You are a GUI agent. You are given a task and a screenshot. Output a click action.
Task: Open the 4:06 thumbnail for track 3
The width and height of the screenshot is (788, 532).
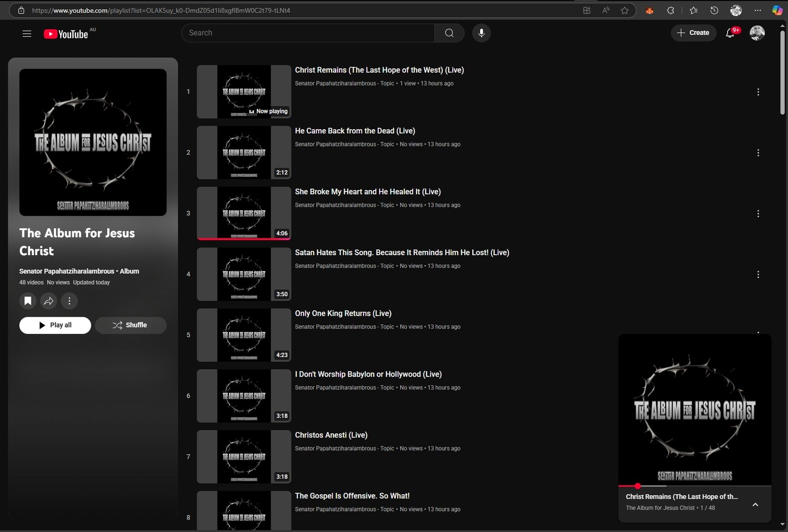244,214
